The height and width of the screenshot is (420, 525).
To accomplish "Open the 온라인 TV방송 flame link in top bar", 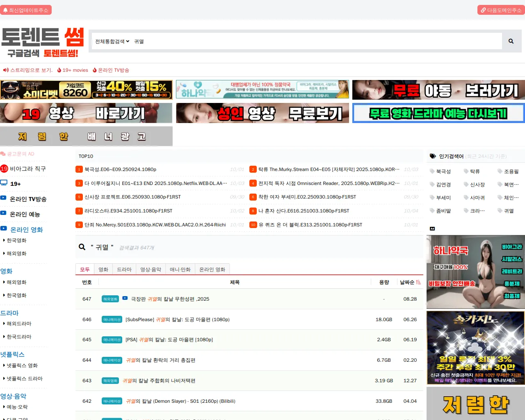I will 111,70.
